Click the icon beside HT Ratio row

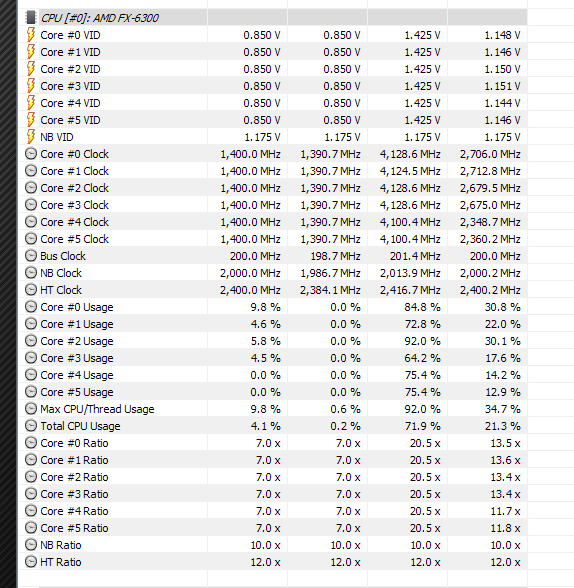(31, 562)
